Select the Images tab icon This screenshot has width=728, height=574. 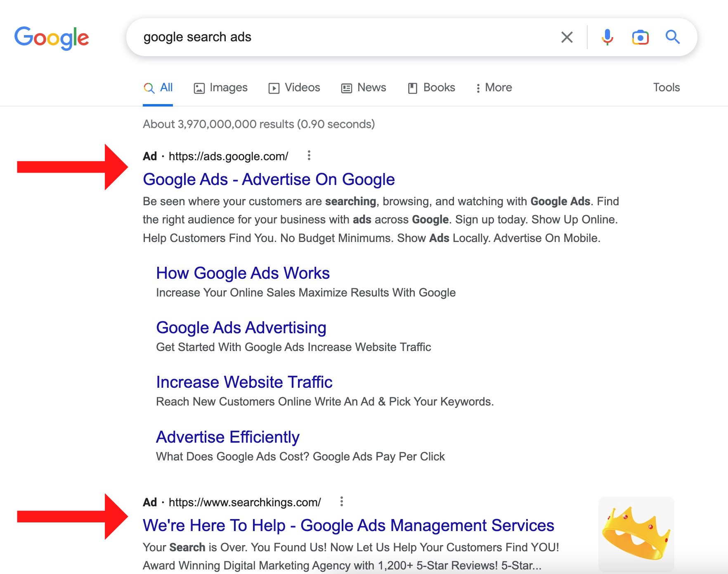tap(199, 88)
